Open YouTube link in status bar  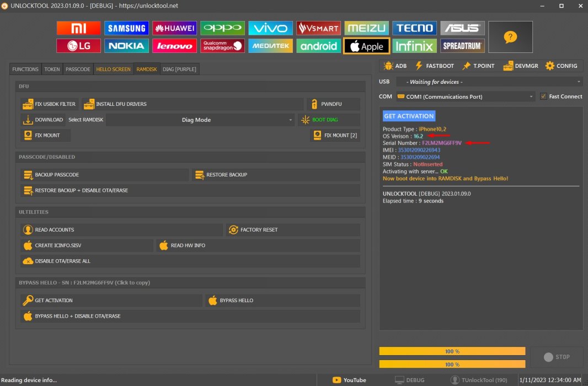pos(349,380)
